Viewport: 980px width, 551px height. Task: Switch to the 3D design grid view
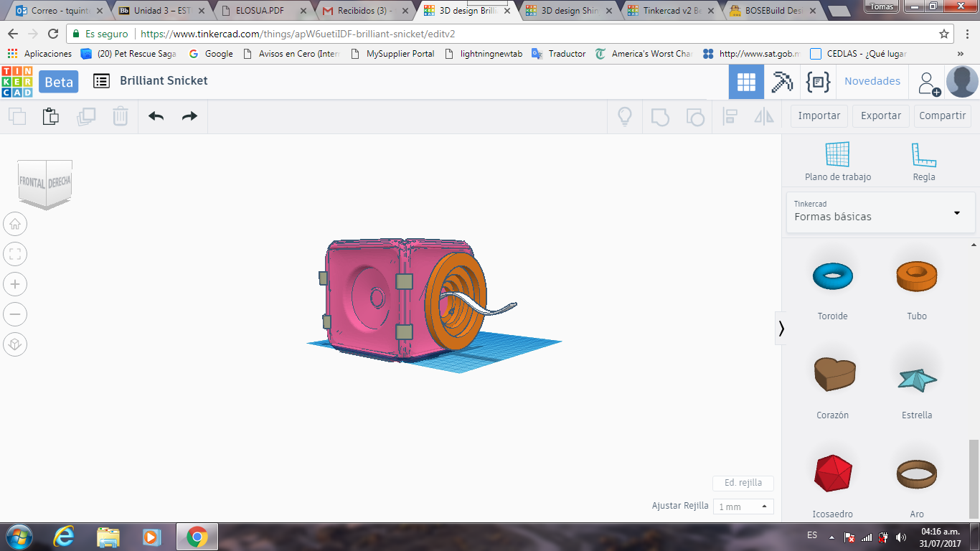(746, 82)
